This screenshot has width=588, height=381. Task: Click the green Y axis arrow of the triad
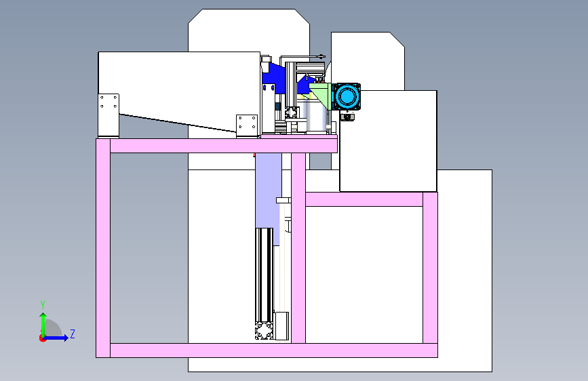43,325
